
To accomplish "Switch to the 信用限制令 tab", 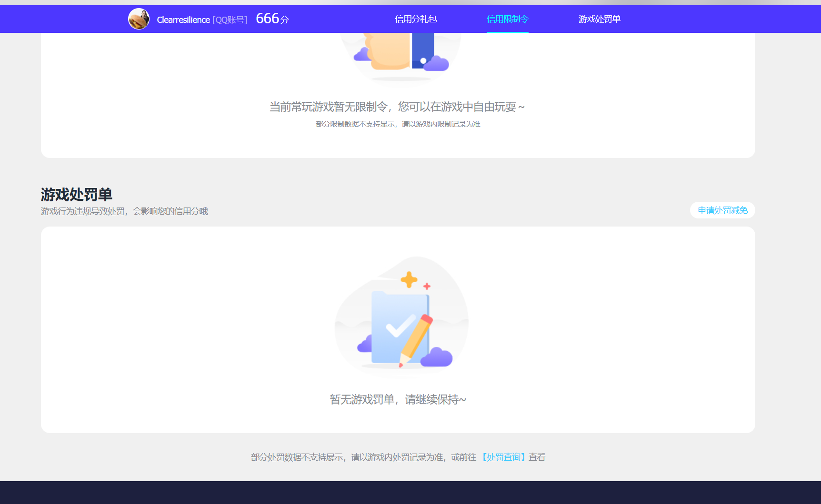I will click(x=508, y=19).
